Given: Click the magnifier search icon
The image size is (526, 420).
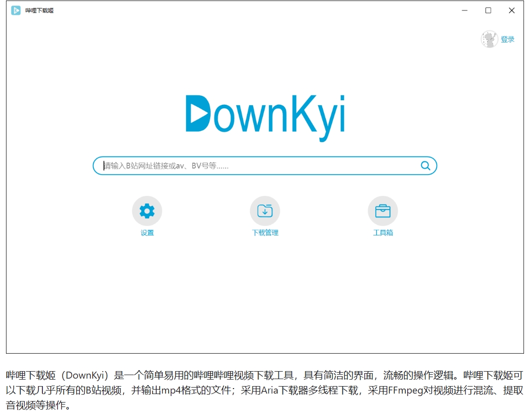Looking at the screenshot, I should pyautogui.click(x=425, y=166).
